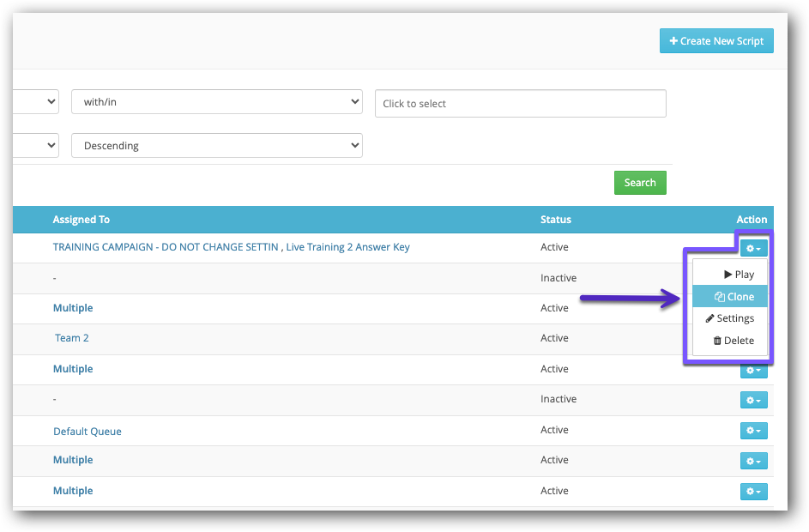Click gear button in the second-to-last row
Viewport: 809px width, 532px height.
pyautogui.click(x=753, y=461)
